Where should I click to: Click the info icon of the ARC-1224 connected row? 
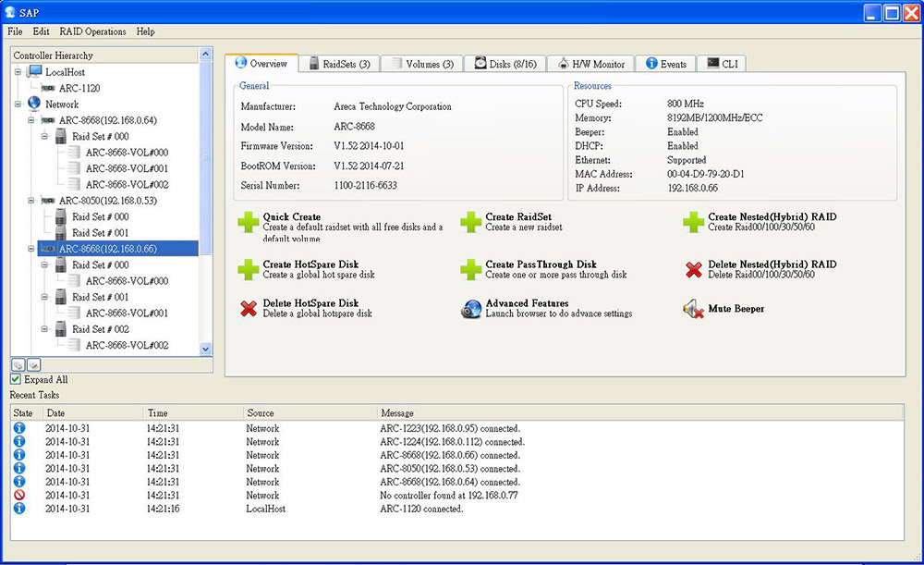click(19, 442)
